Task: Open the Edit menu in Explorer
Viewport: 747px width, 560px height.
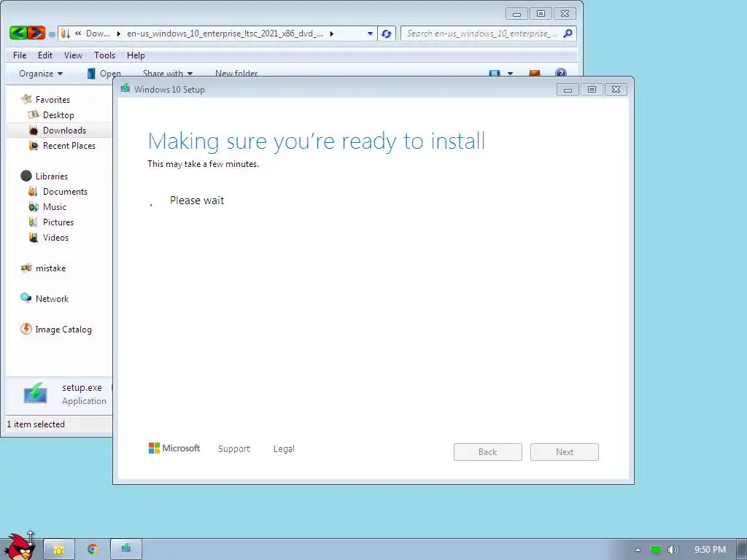Action: click(45, 55)
